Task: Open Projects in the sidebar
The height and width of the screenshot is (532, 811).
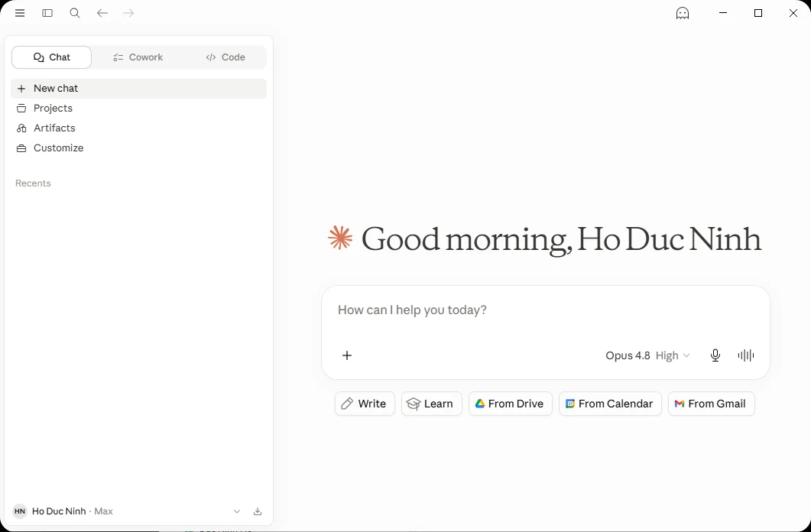Action: (x=138, y=108)
